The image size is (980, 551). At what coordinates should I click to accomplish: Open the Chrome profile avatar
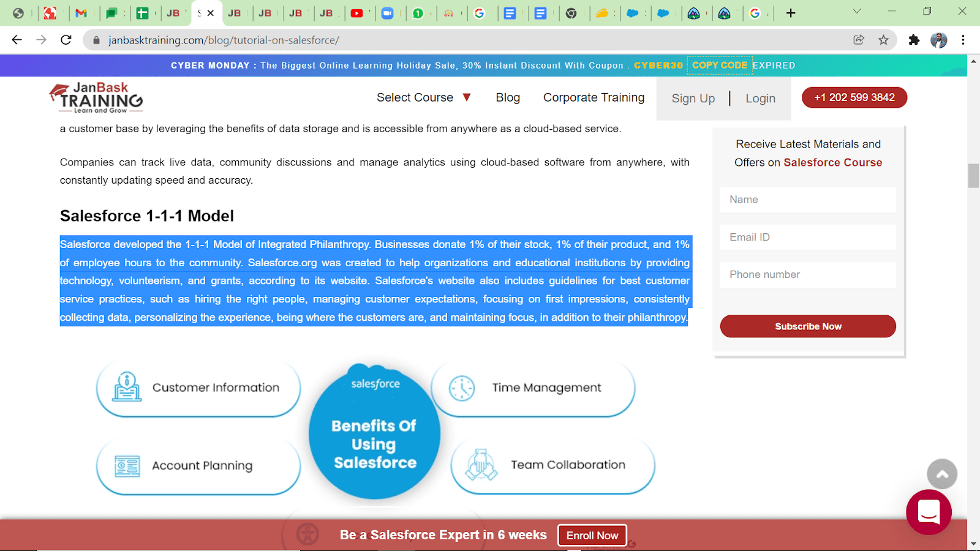click(938, 40)
